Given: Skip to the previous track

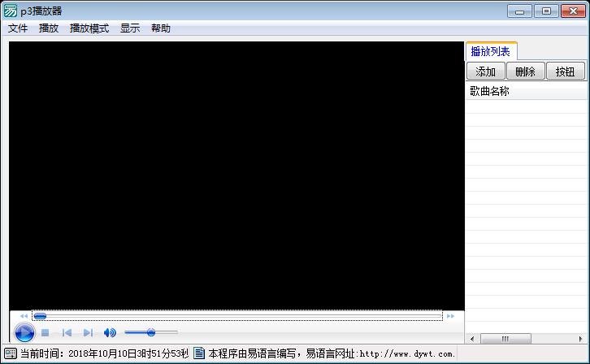Looking at the screenshot, I should [67, 333].
